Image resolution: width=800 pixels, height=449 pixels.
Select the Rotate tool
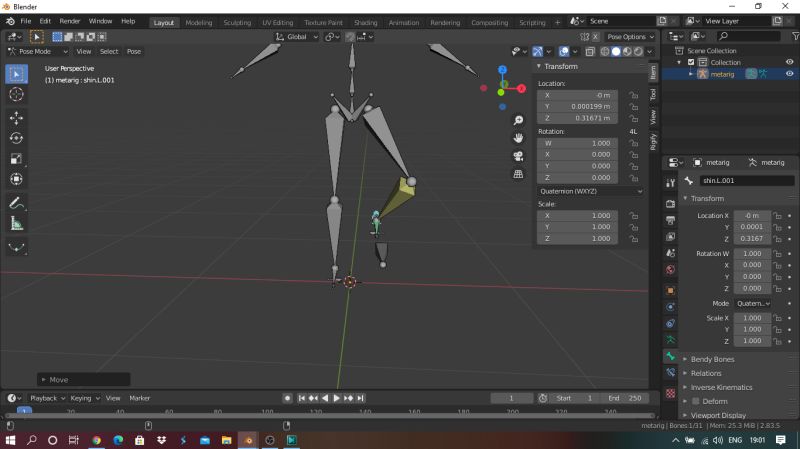16,138
